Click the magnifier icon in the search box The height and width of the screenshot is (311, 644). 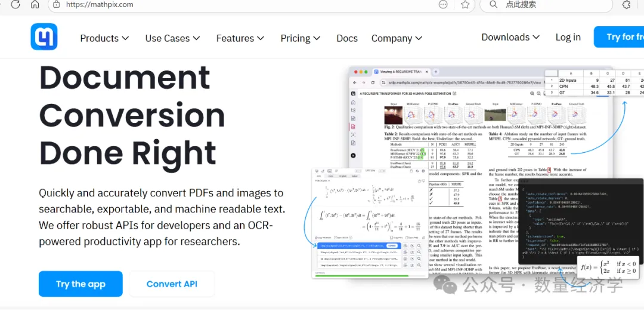coord(493,4)
